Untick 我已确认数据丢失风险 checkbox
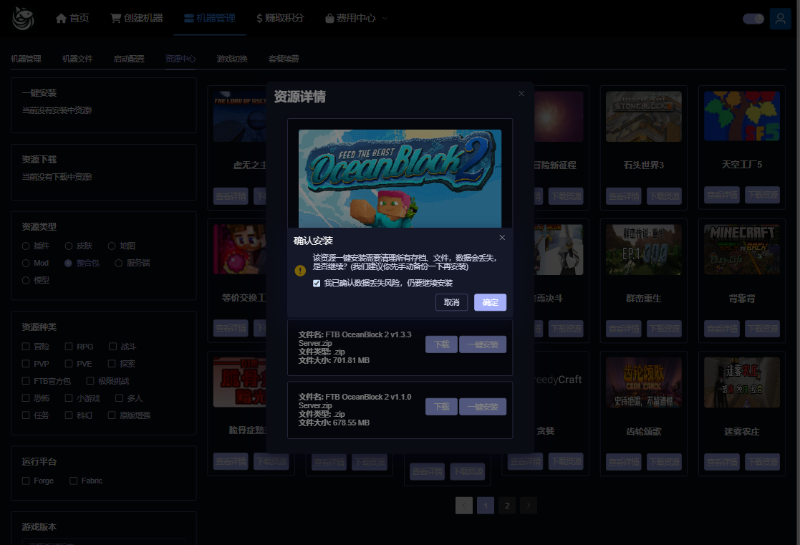Screen dimensions: 800x545 [316, 283]
